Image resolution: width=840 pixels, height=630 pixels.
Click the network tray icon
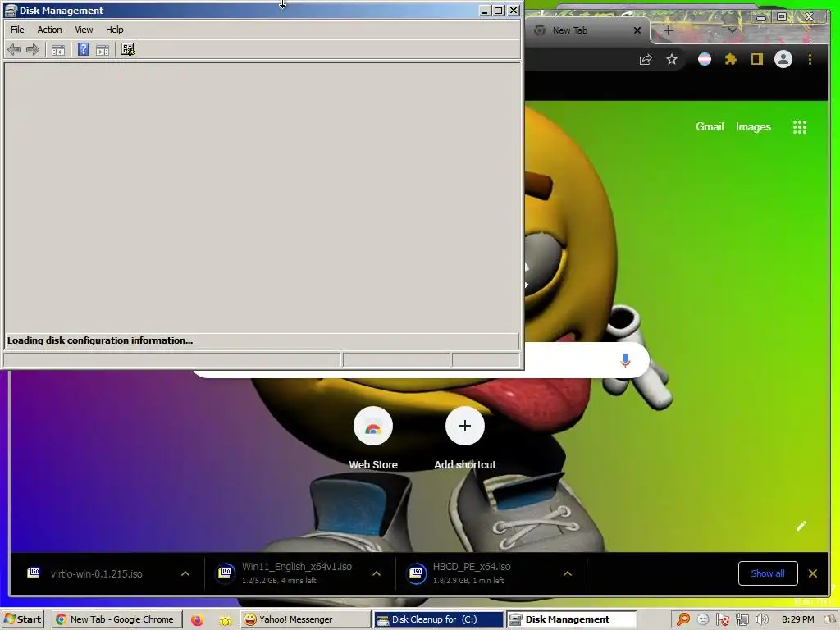point(742,620)
